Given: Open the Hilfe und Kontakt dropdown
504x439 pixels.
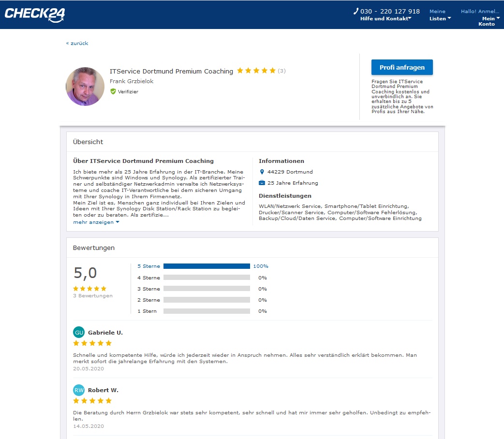Looking at the screenshot, I should [385, 19].
